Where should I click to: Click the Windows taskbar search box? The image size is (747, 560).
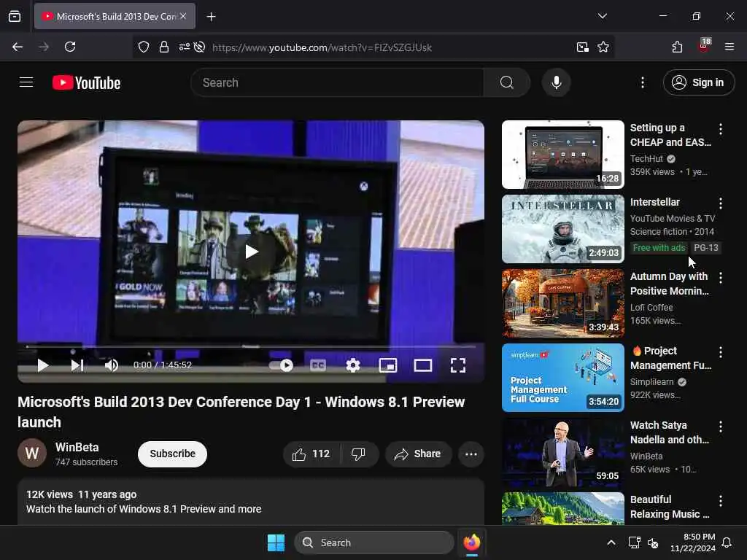[x=374, y=542]
